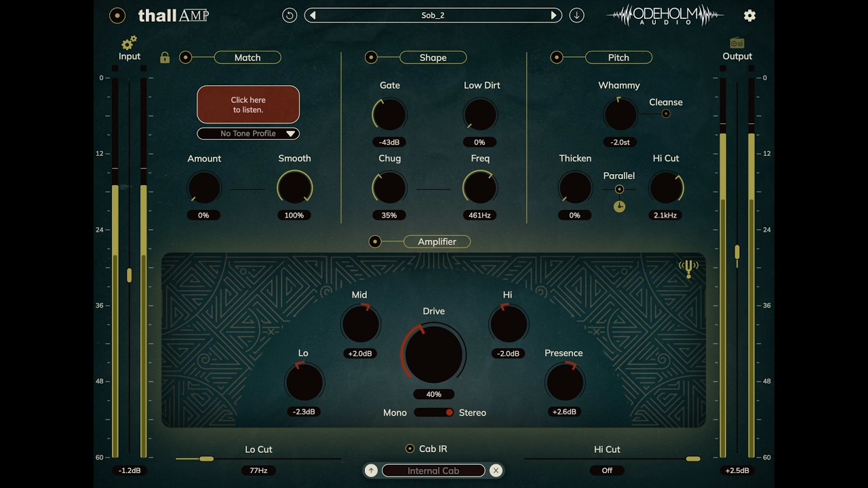Click the undo/reset preset icon

[290, 15]
